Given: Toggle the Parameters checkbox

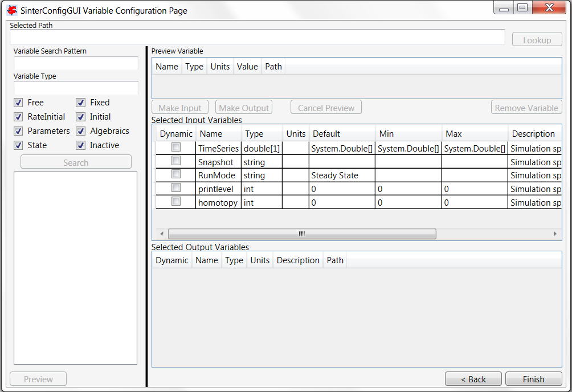Looking at the screenshot, I should coord(18,131).
